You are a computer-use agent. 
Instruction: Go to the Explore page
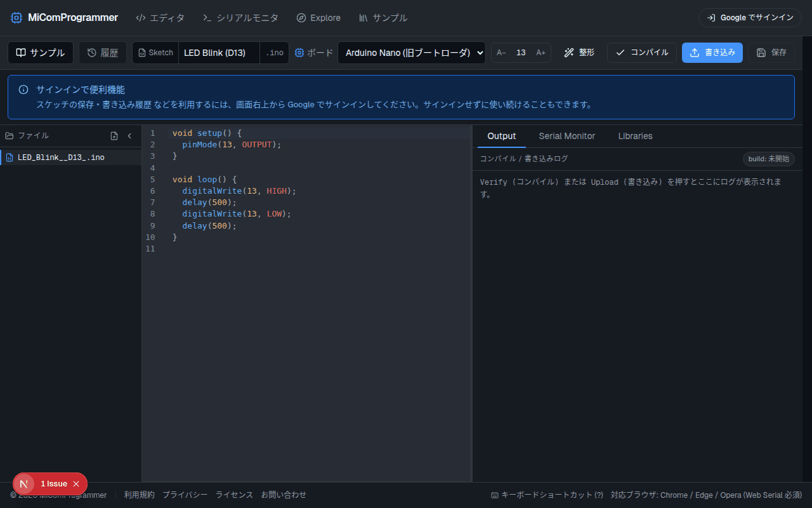pyautogui.click(x=318, y=18)
